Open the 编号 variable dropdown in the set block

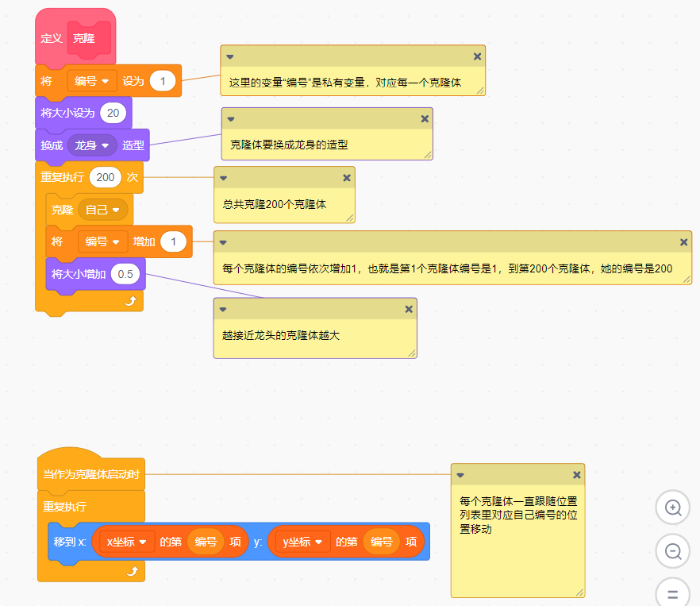[93, 80]
